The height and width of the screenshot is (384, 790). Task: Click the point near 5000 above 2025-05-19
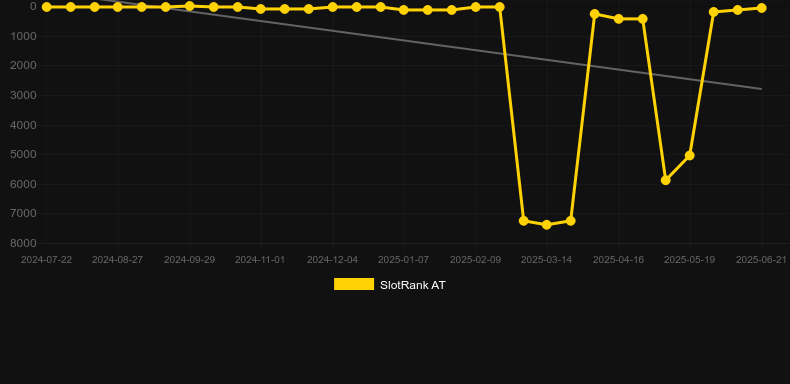click(x=690, y=156)
